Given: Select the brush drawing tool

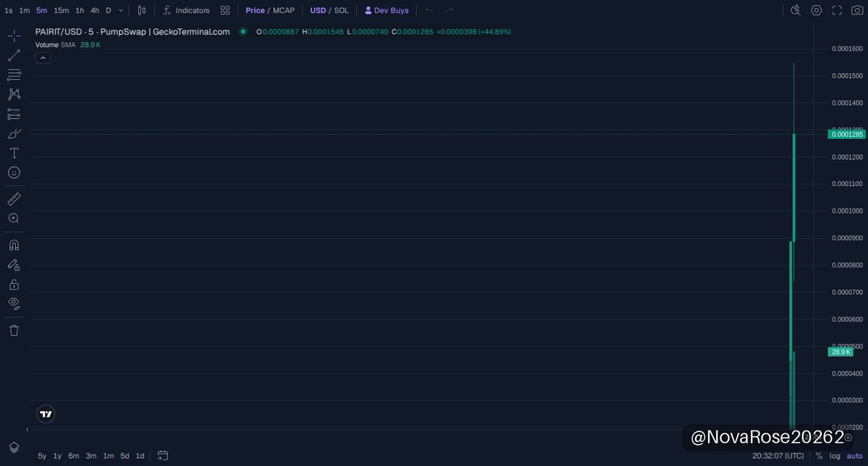Looking at the screenshot, I should [14, 134].
